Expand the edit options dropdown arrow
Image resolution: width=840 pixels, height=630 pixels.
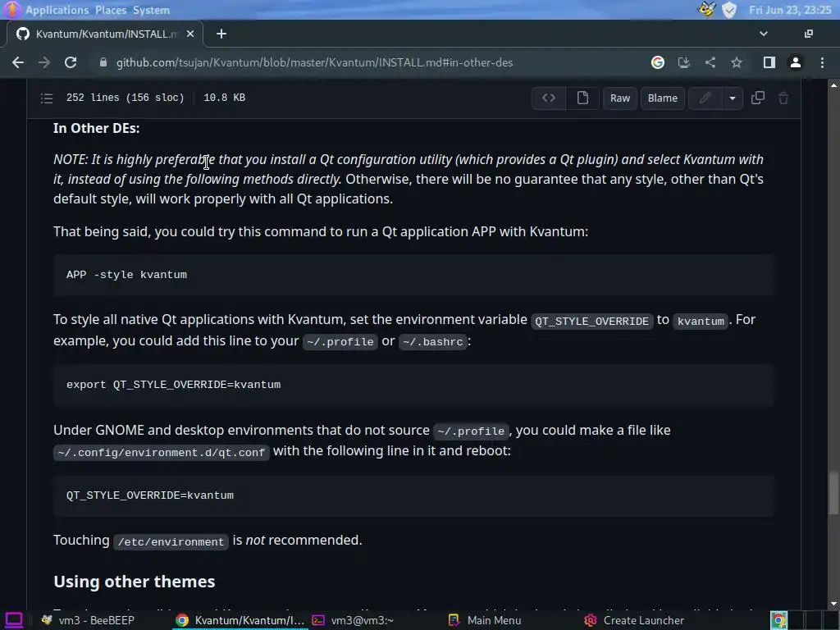733,98
